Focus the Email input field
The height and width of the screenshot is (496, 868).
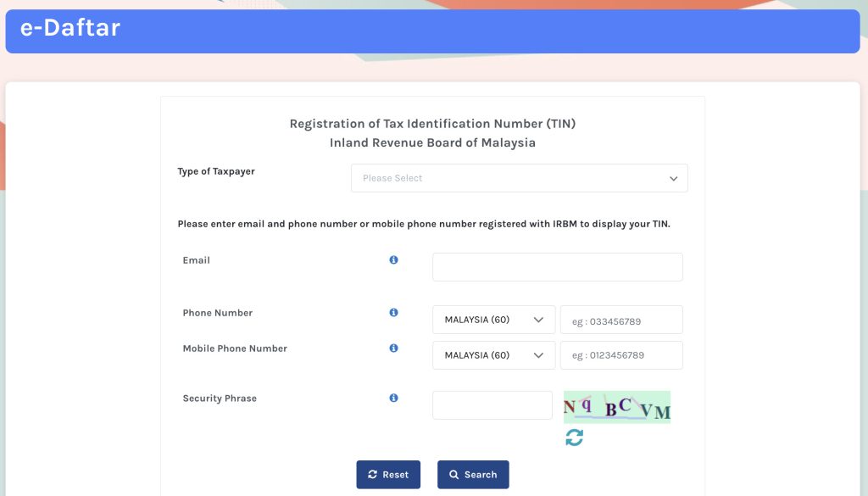coord(557,267)
